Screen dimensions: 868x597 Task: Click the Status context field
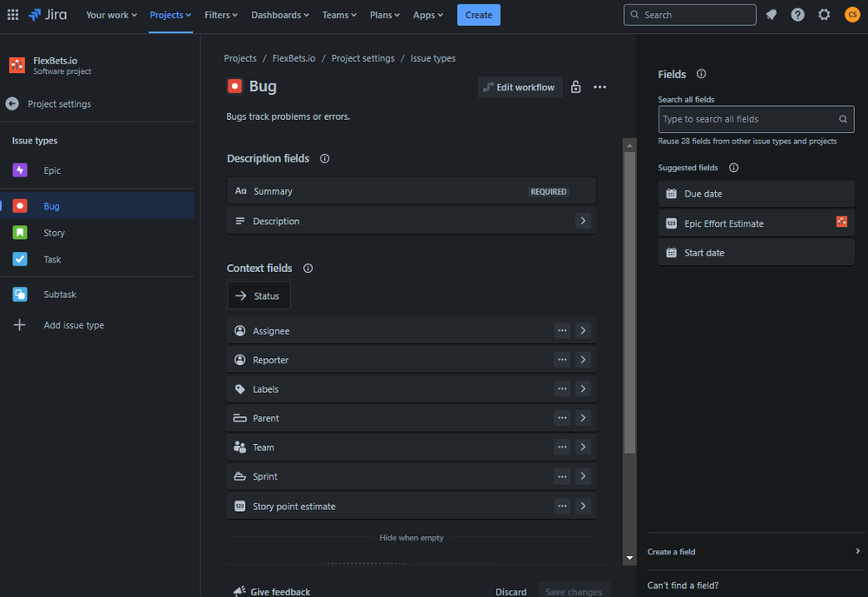coord(259,295)
